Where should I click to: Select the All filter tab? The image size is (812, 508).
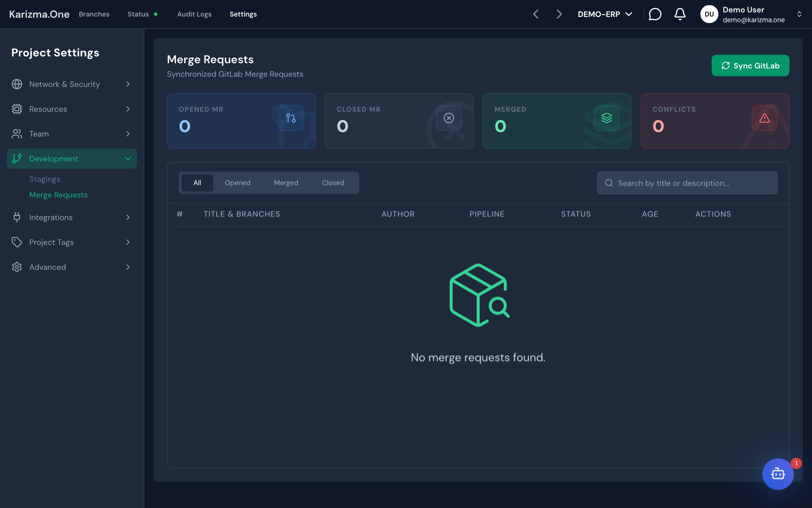(197, 183)
